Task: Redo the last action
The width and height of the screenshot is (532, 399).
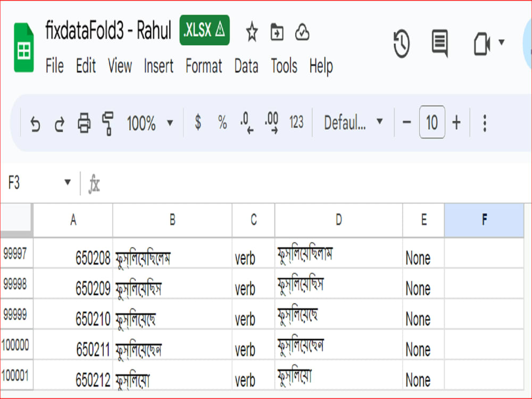Action: [x=60, y=123]
